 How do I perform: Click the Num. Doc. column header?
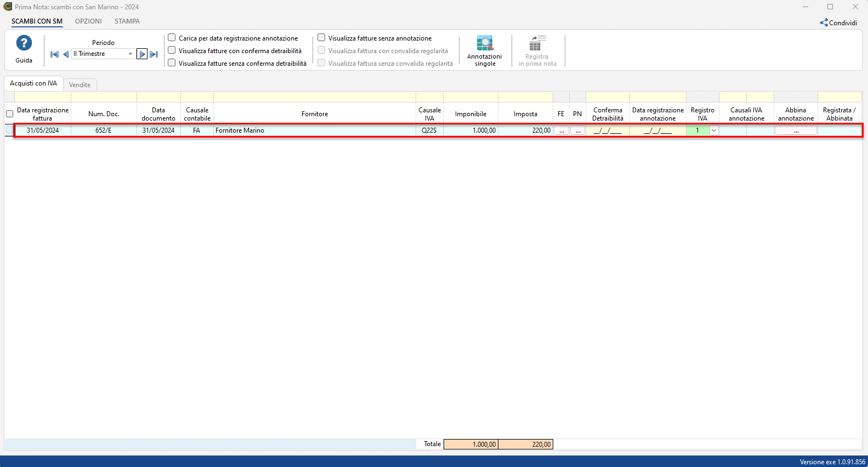(104, 114)
